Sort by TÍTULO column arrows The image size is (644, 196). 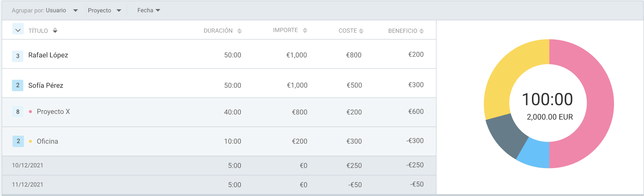[55, 30]
